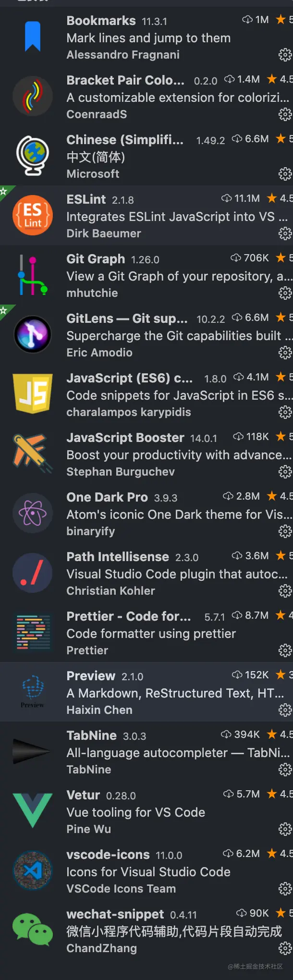Screen dimensions: 293x980
Task: Select the vscode-icons extension title
Action: [x=108, y=855]
